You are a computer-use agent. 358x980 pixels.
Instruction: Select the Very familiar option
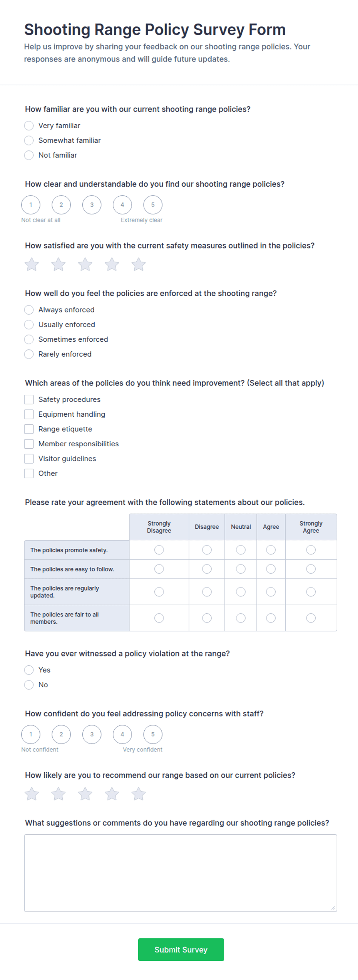29,126
